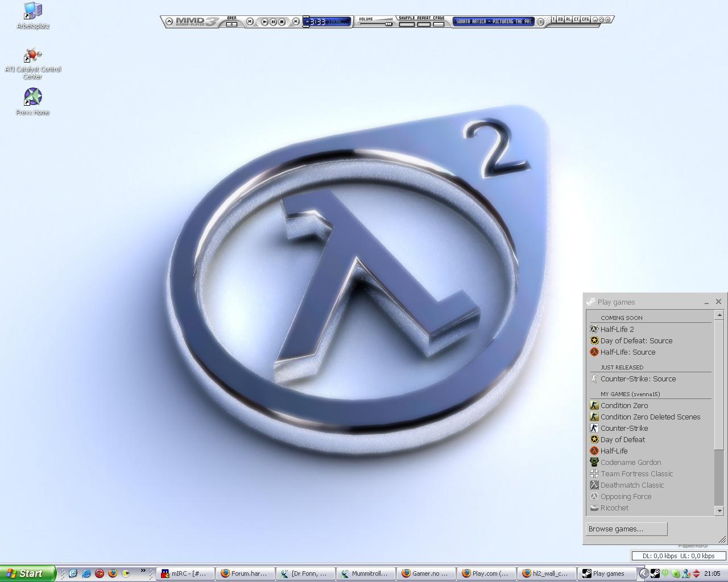Screen dimensions: 728x582
Task: Select Counter-Strike: Source under Just Released
Action: pyautogui.click(x=650, y=379)
